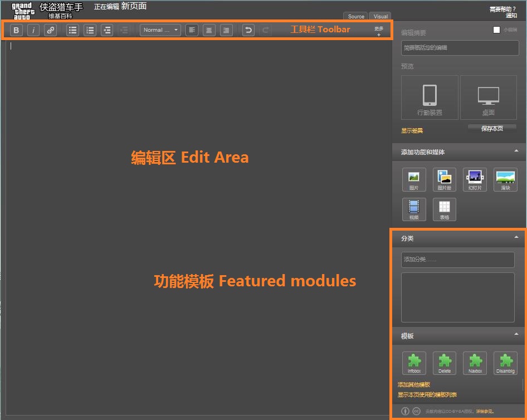The width and height of the screenshot is (527, 420).
Task: Add a slider with 滑块 icon
Action: 505,180
